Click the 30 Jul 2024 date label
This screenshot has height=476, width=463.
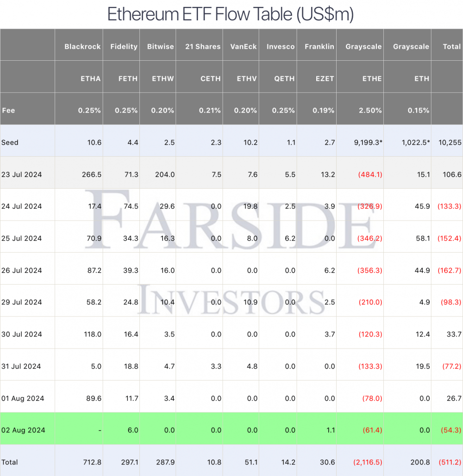(21, 335)
